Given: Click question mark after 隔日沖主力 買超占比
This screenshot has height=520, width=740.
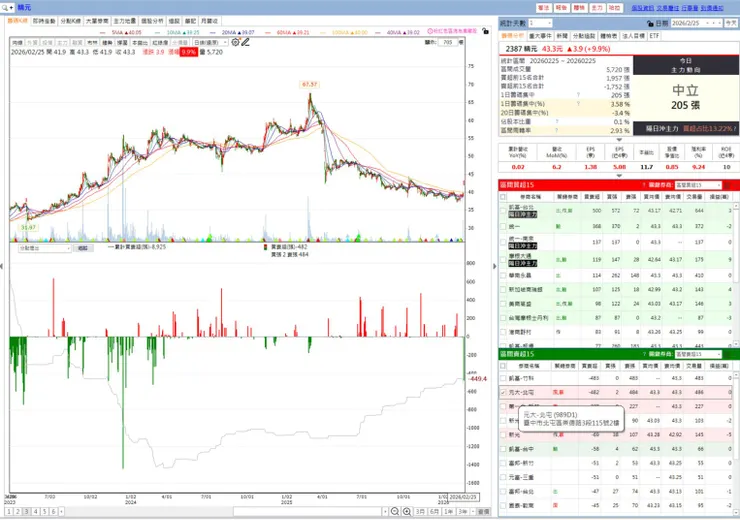Looking at the screenshot, I should [734, 128].
